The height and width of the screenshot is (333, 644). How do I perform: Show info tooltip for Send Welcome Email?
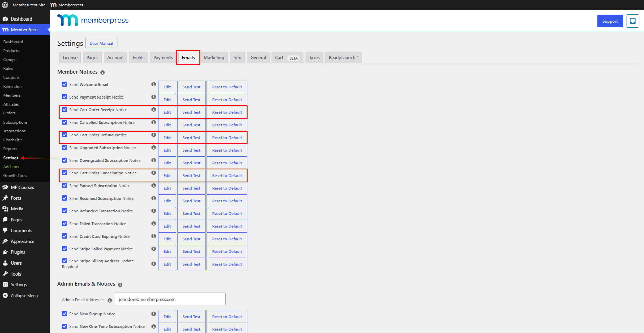pyautogui.click(x=154, y=84)
